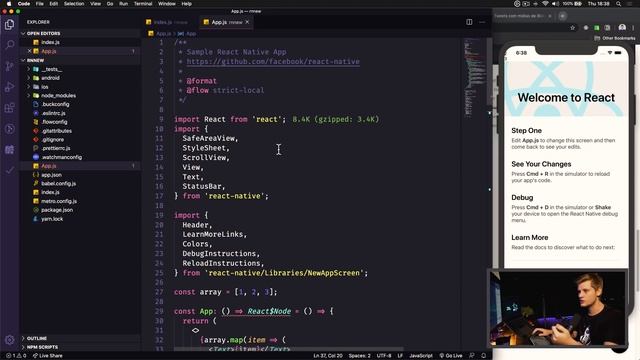Click the Apple menu icon
Image resolution: width=640 pixels, height=360 pixels.
[x=9, y=4]
